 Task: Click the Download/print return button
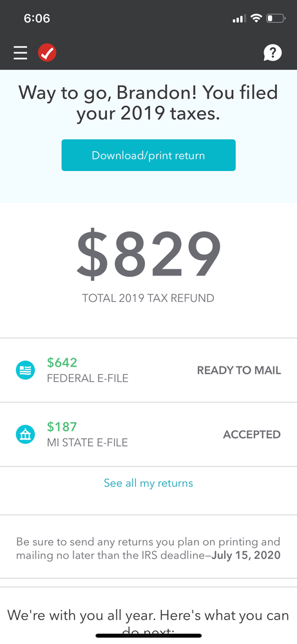148,156
